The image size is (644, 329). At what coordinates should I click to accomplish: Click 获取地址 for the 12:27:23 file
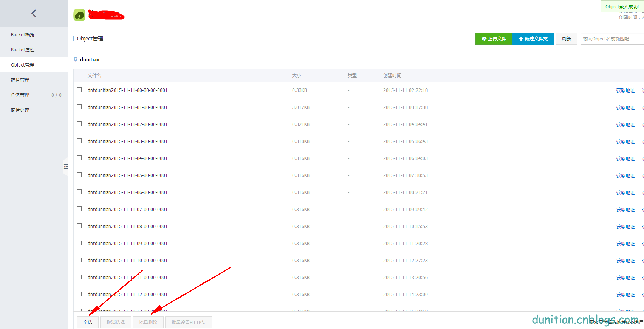pos(625,261)
